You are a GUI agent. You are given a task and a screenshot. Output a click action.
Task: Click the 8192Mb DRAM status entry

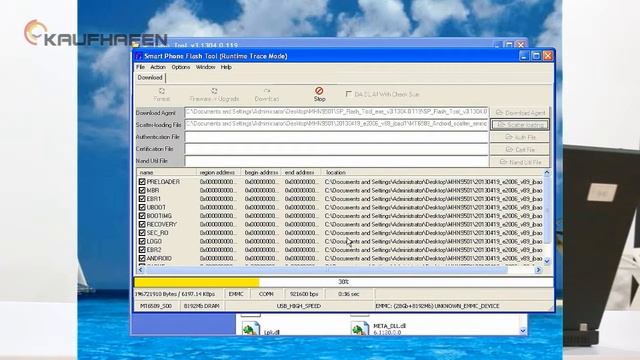click(202, 306)
